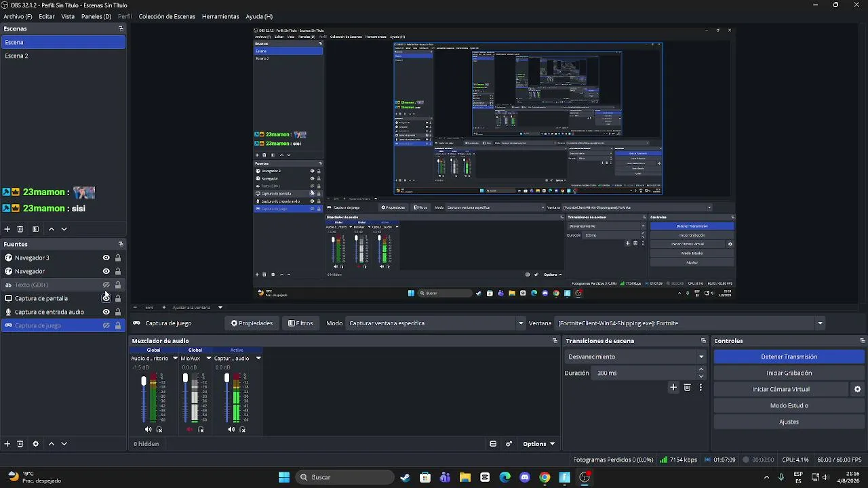Toggle visibility of Navegador 3 source
The image size is (868, 488).
pos(106,258)
